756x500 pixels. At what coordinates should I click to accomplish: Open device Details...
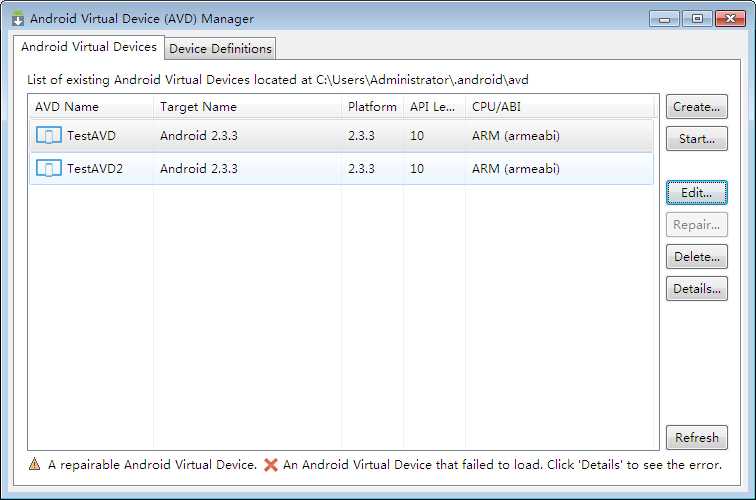click(697, 289)
